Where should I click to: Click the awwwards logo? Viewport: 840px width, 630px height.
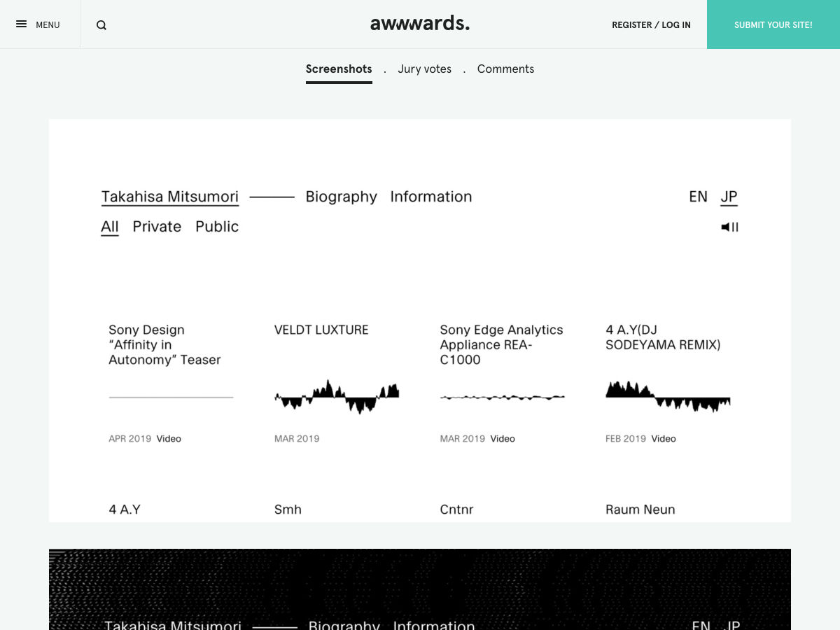coord(420,24)
